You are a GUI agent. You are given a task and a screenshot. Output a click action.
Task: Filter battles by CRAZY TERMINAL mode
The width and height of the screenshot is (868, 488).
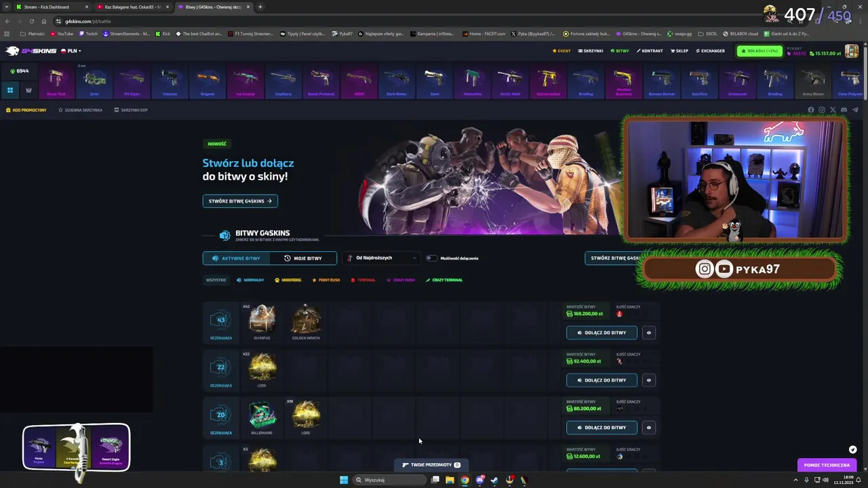click(x=444, y=280)
